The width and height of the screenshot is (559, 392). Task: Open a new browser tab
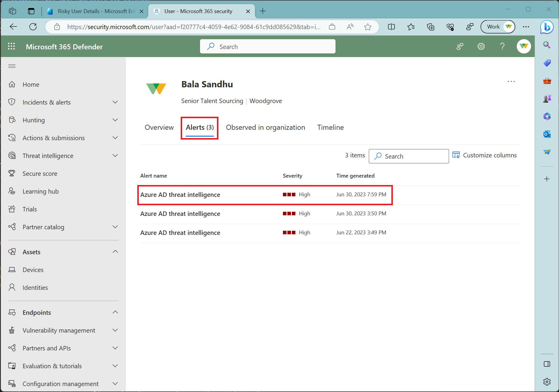263,11
